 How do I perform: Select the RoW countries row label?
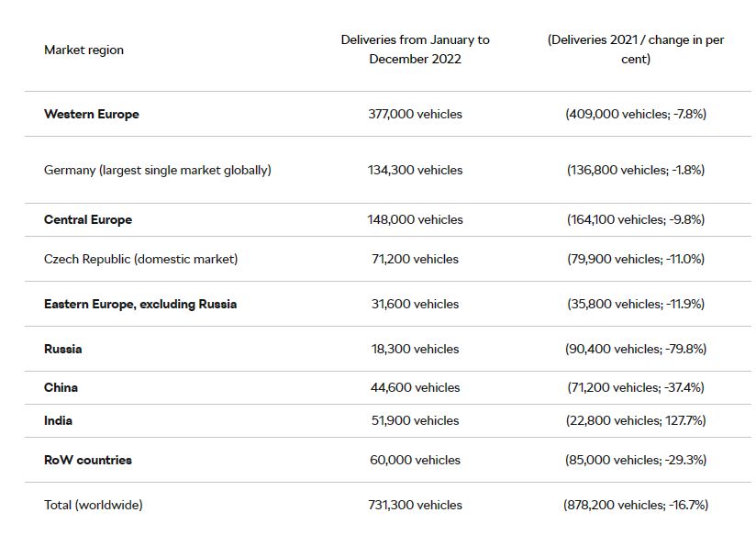[x=88, y=460]
